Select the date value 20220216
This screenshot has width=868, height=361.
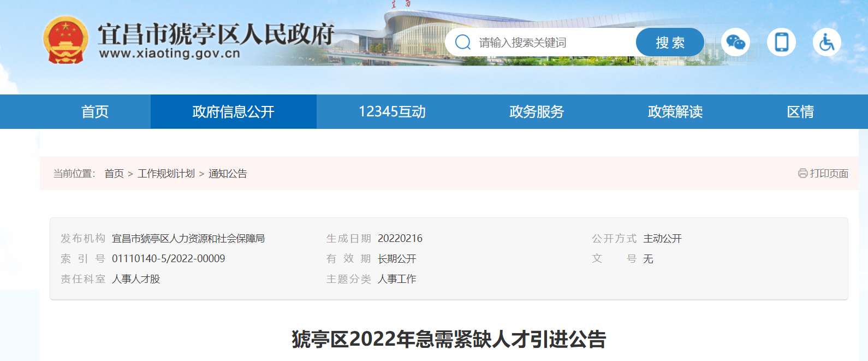click(x=400, y=239)
